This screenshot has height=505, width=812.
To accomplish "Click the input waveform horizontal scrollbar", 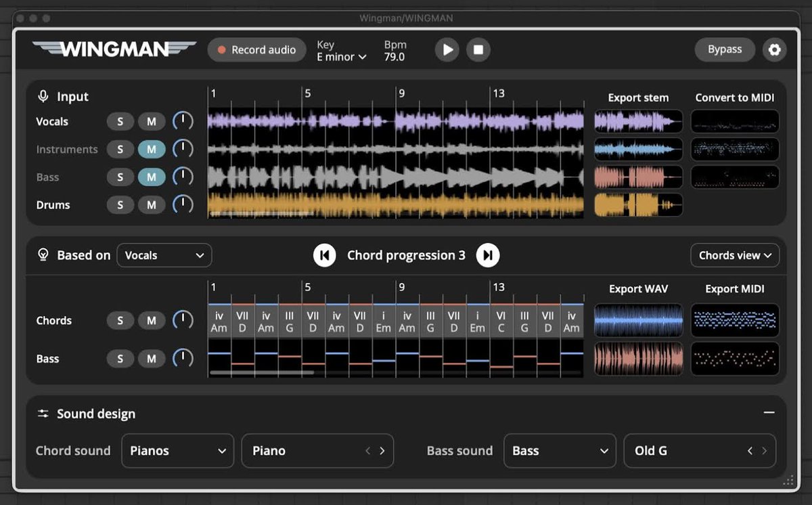I will (262, 214).
